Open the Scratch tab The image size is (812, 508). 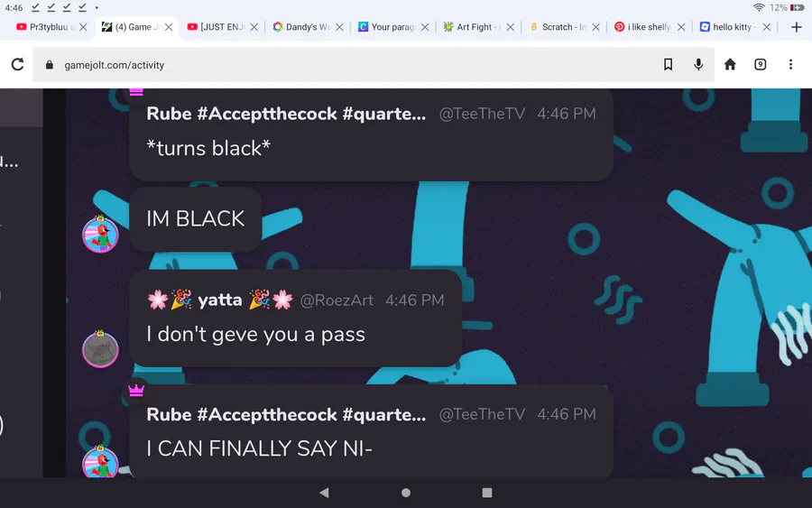[x=558, y=27]
